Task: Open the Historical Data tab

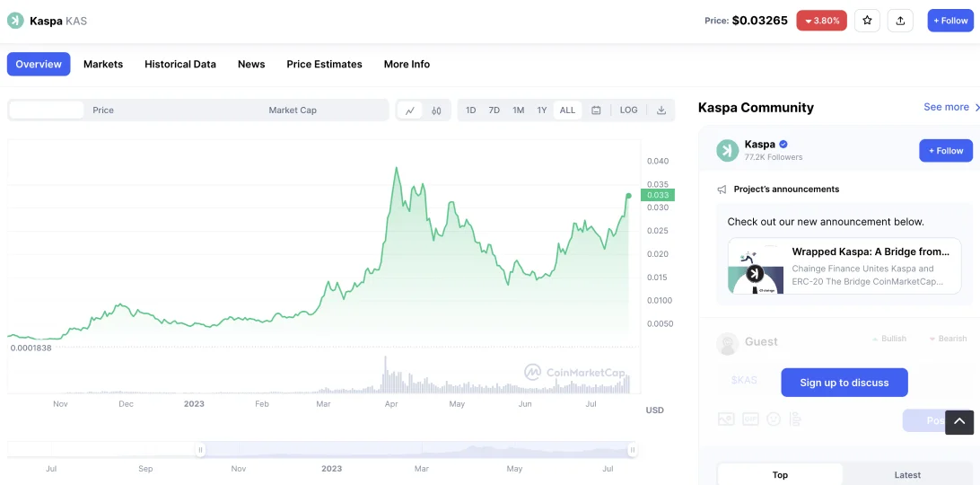Action: [180, 65]
